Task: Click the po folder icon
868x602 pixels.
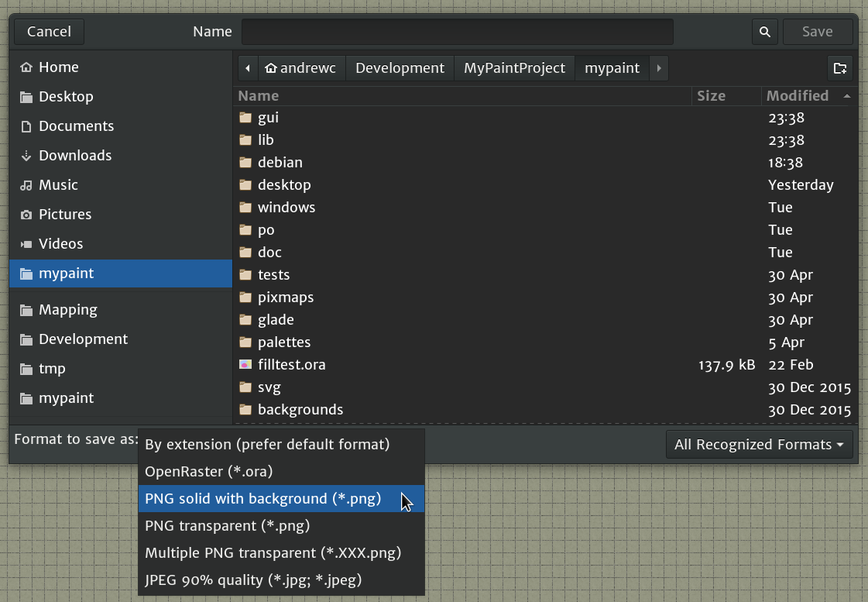Action: [245, 230]
